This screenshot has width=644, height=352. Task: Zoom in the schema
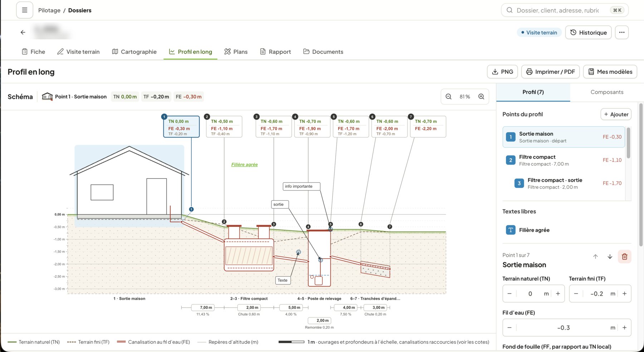click(481, 97)
